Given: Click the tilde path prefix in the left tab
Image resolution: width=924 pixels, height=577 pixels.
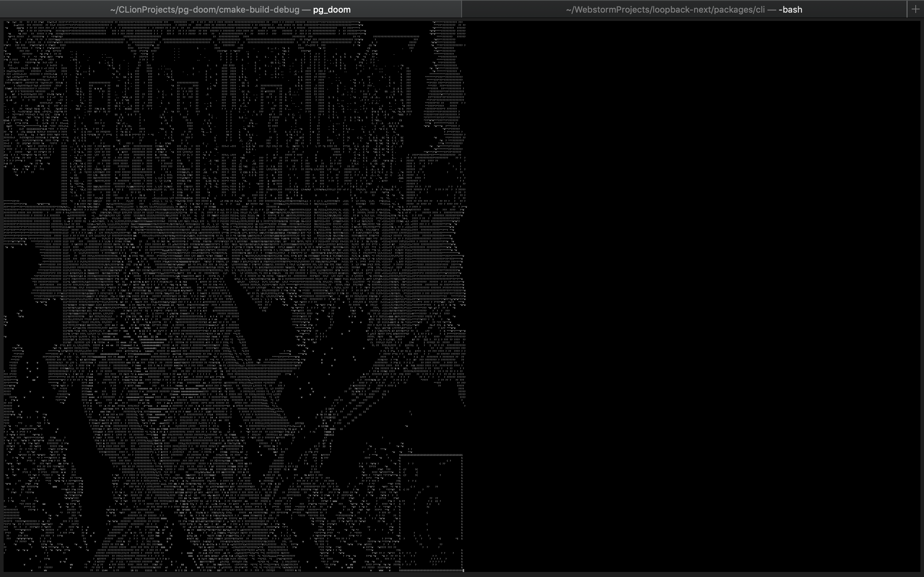Looking at the screenshot, I should (113, 9).
